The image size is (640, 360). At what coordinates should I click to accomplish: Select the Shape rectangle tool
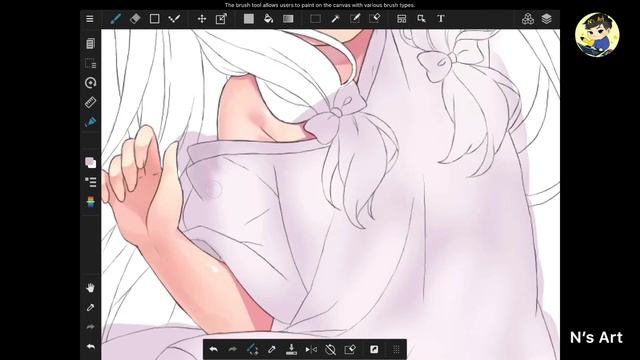(155, 19)
